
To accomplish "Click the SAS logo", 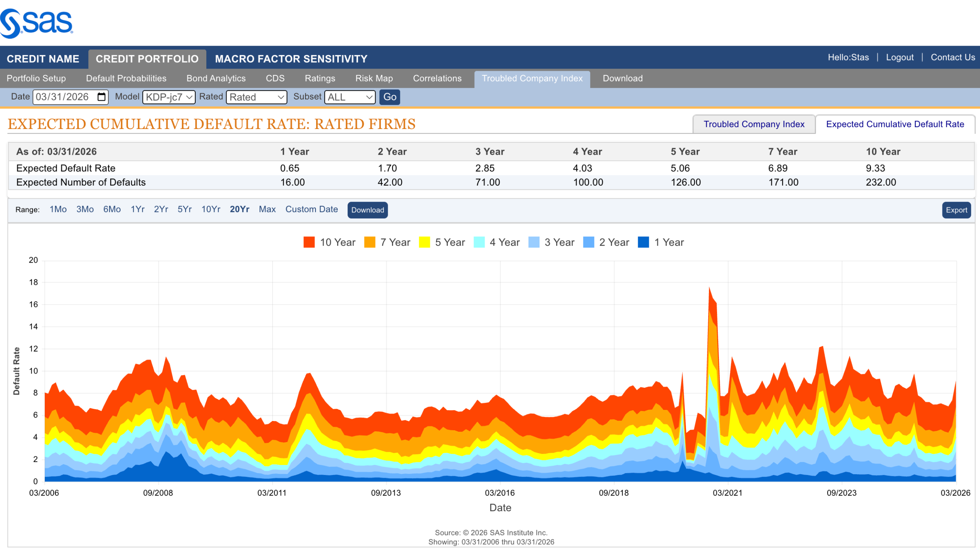I will point(37,23).
